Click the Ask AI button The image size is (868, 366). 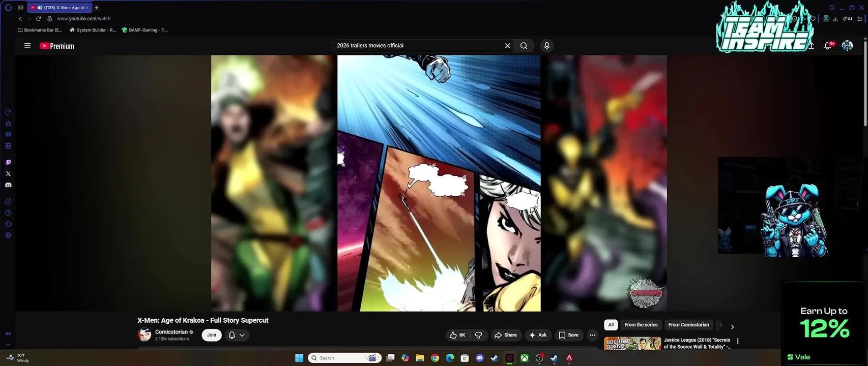538,335
